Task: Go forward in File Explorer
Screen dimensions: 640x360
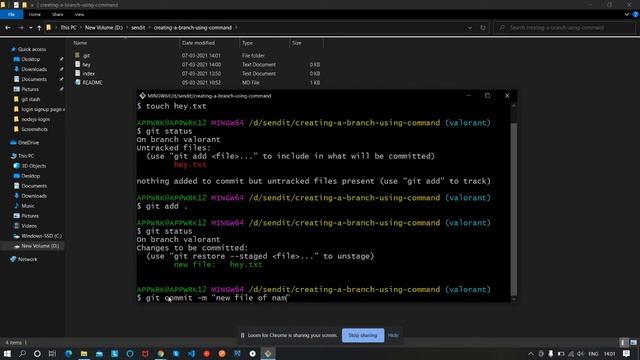Action: point(20,28)
